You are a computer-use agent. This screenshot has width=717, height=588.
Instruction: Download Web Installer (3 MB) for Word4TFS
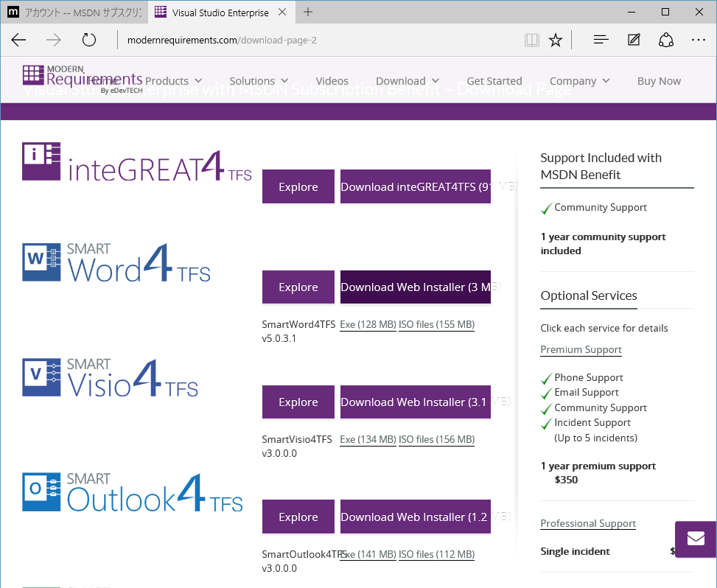(415, 287)
